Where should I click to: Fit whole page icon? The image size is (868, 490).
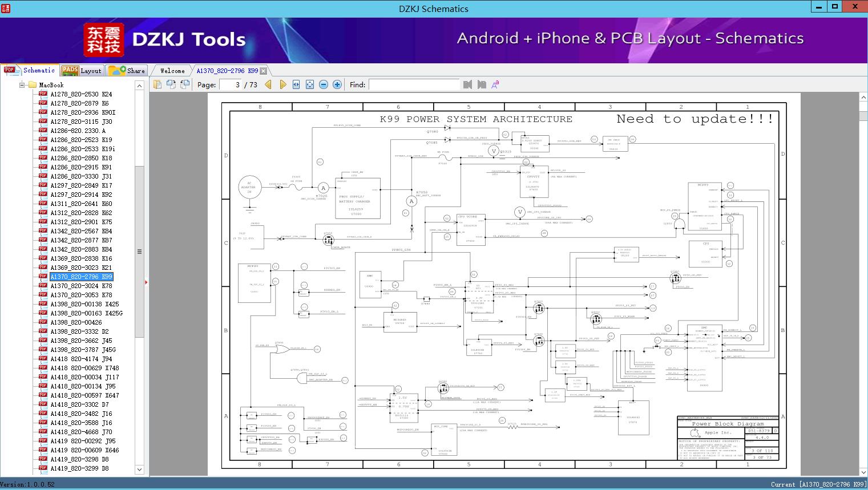click(310, 84)
